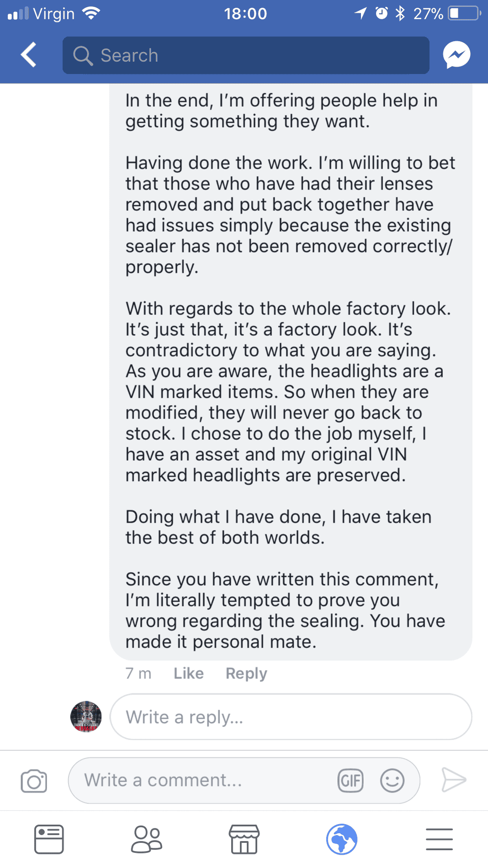Open Messenger from the top bar
This screenshot has width=488, height=868.
point(456,55)
